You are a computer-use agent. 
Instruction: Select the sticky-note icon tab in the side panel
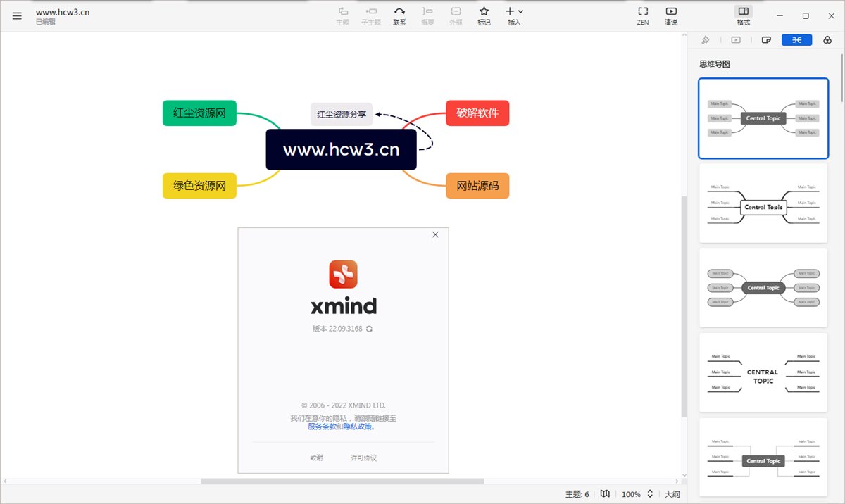click(x=767, y=40)
